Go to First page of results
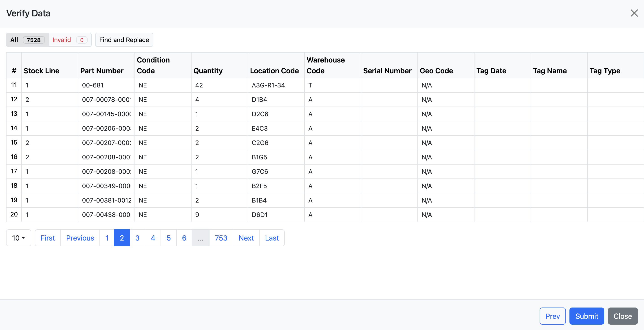 [48, 238]
